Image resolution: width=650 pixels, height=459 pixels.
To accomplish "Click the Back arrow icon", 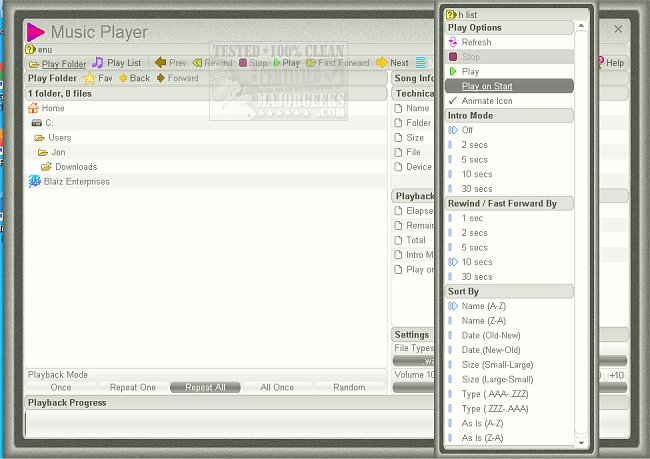I will tap(123, 78).
